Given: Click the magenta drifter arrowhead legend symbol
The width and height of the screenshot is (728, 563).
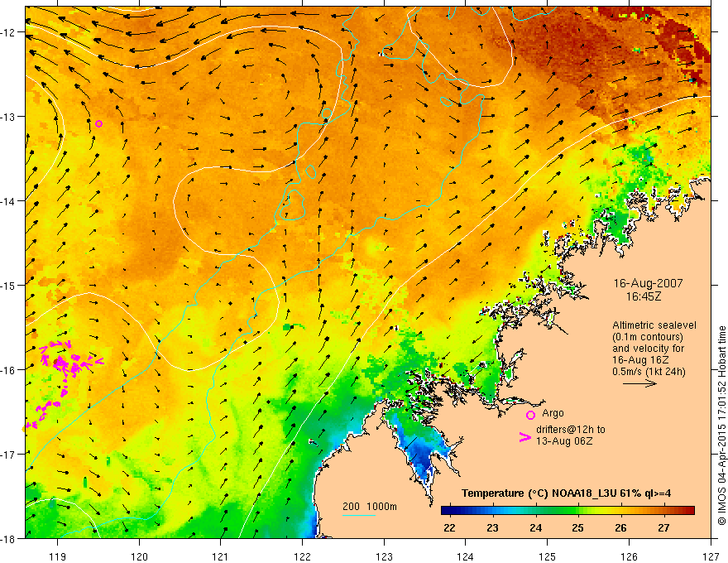Looking at the screenshot, I should (525, 437).
